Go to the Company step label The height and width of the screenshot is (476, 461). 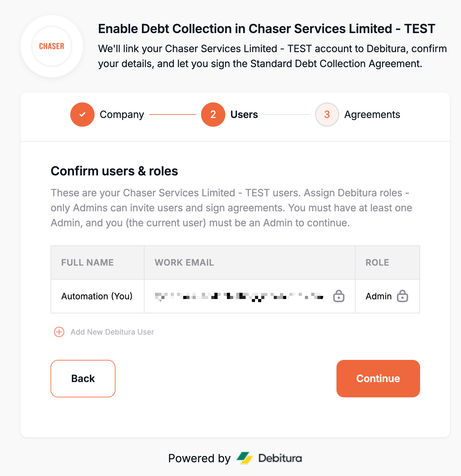pyautogui.click(x=122, y=115)
